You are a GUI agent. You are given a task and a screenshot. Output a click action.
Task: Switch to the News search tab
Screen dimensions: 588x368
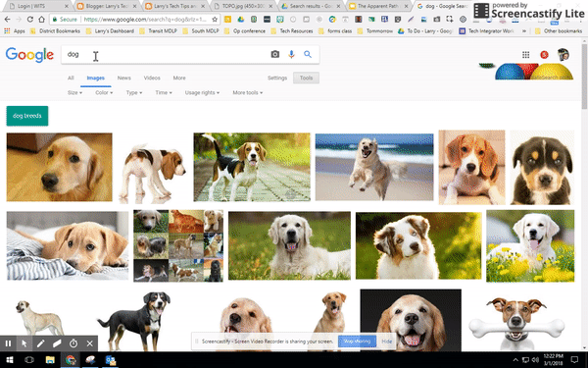tap(124, 79)
